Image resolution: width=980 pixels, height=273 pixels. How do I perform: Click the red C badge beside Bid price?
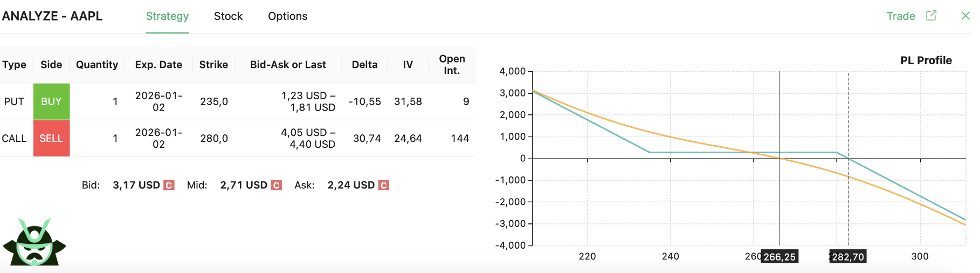pyautogui.click(x=169, y=185)
